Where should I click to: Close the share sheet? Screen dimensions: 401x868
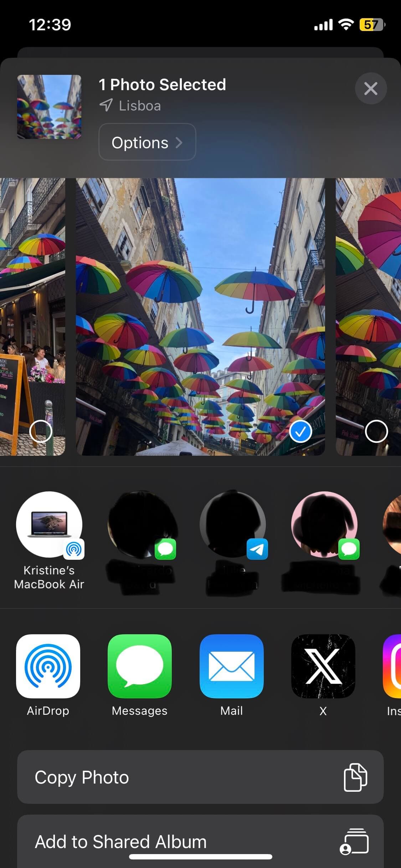coord(371,88)
